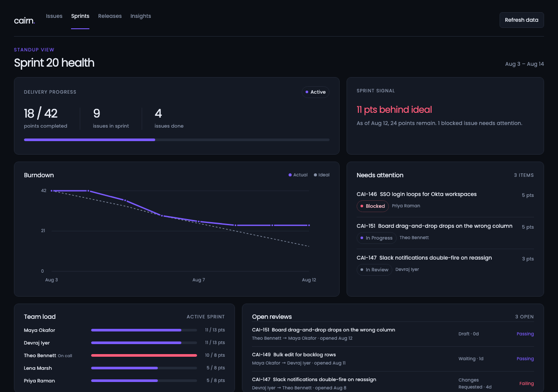The image size is (558, 392).
Task: Click the 4 issues done stat
Action: point(169,118)
